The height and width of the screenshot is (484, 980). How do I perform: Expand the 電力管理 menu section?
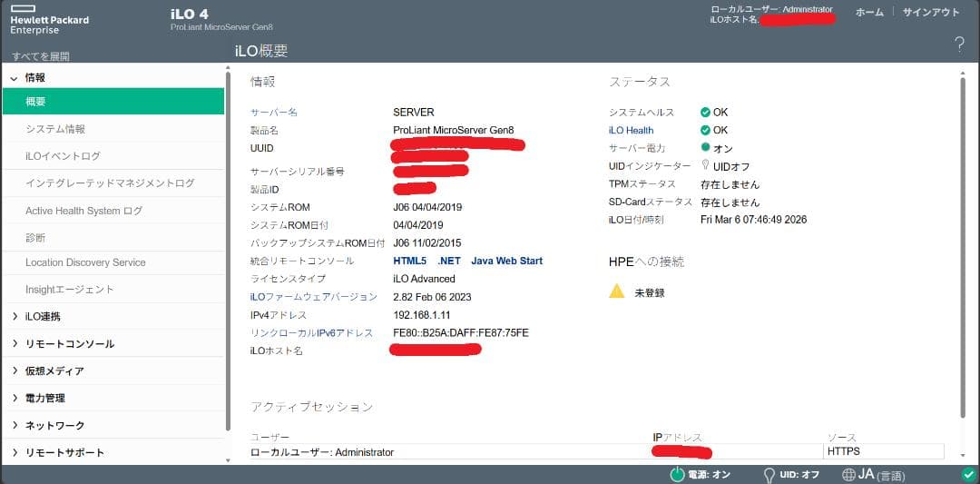[x=15, y=398]
